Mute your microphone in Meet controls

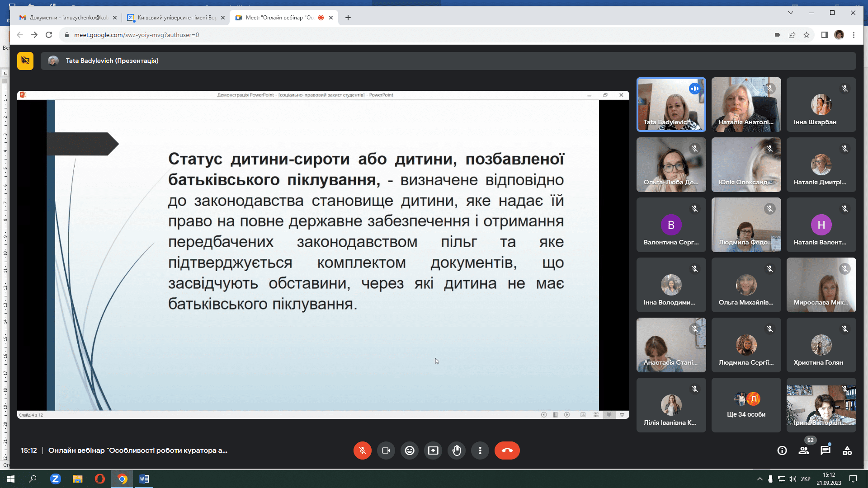click(x=362, y=450)
